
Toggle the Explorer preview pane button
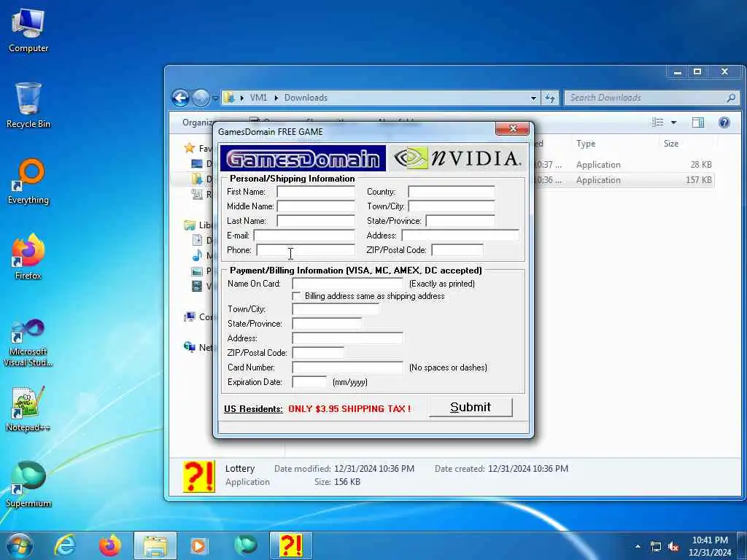(x=698, y=122)
